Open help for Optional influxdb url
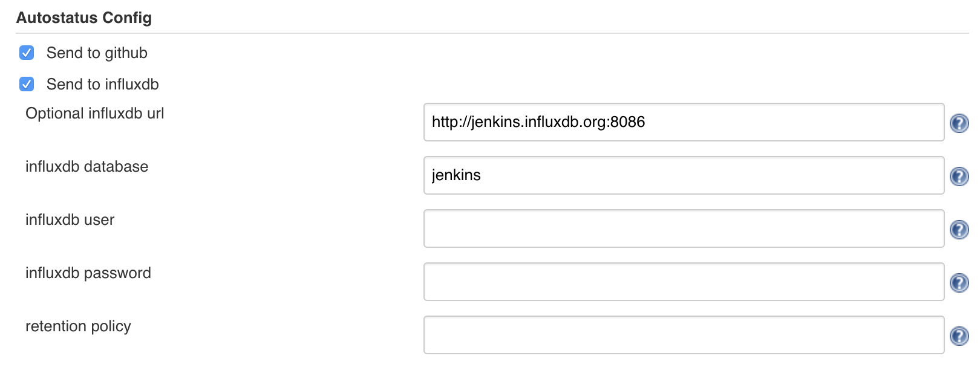 [x=959, y=123]
